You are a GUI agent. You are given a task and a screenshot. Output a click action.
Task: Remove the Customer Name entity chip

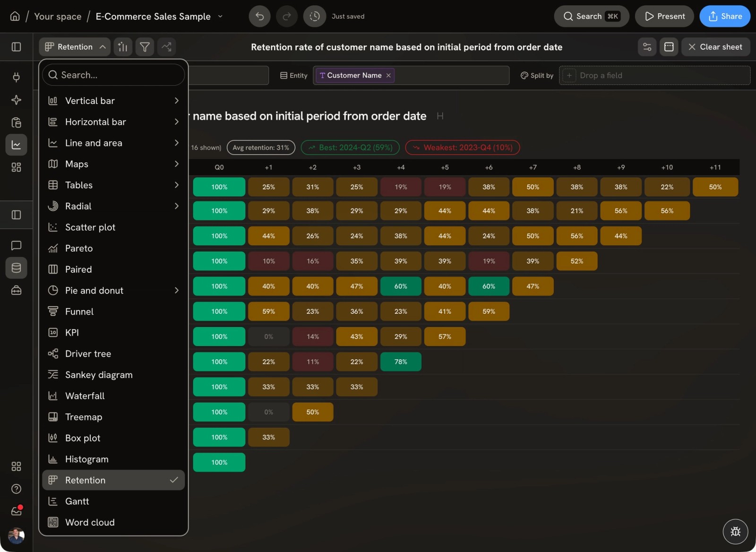(x=388, y=76)
